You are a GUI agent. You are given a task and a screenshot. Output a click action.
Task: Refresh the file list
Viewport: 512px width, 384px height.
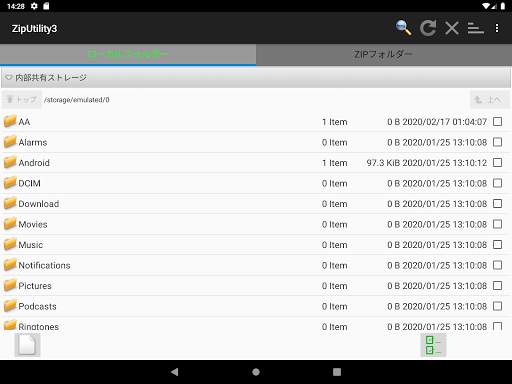(x=428, y=28)
